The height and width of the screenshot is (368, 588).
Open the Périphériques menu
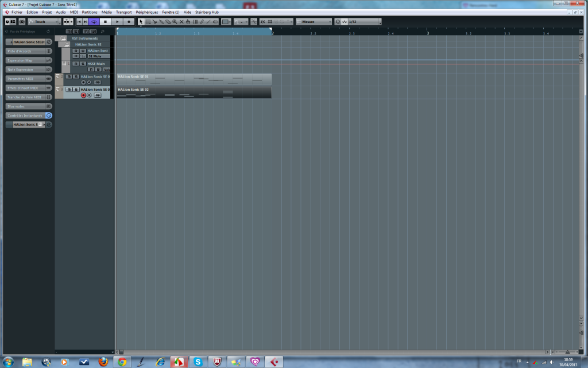147,12
